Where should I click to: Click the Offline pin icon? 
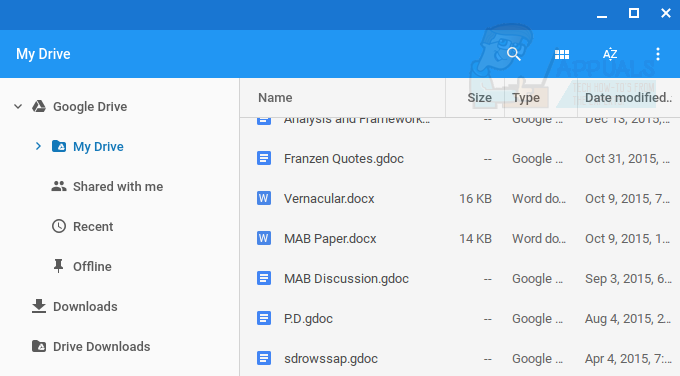(x=59, y=266)
